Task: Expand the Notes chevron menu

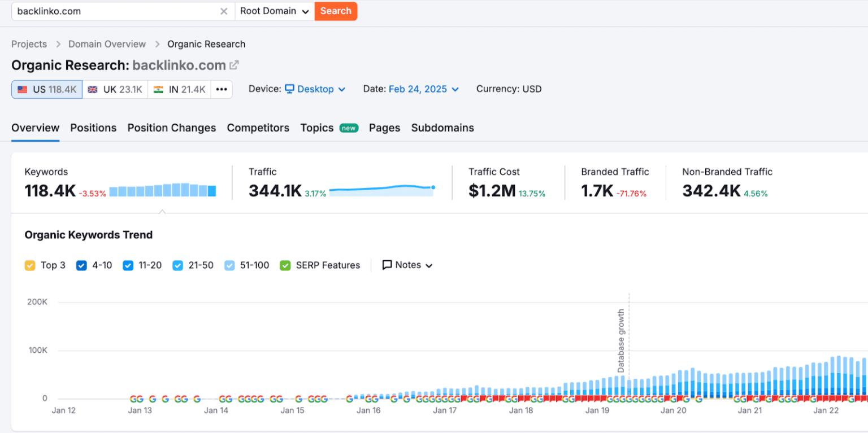Action: click(x=429, y=266)
